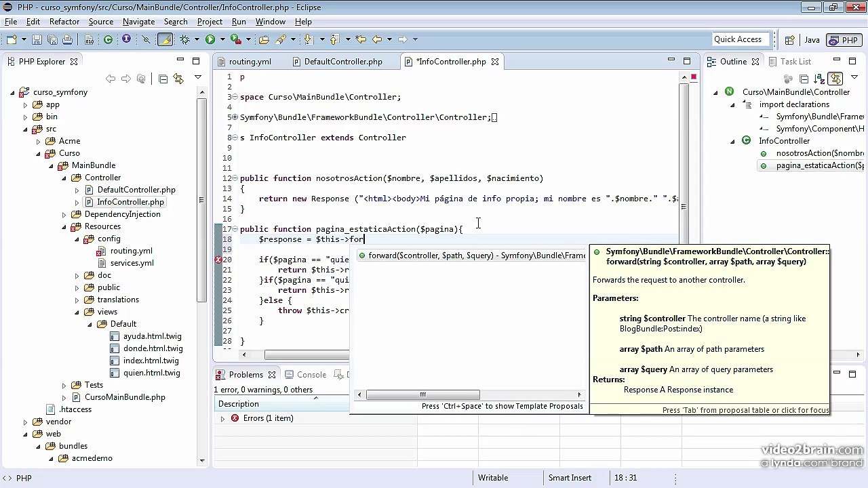Open Run configurations dropdown arrow
The image size is (868, 488).
(x=222, y=39)
